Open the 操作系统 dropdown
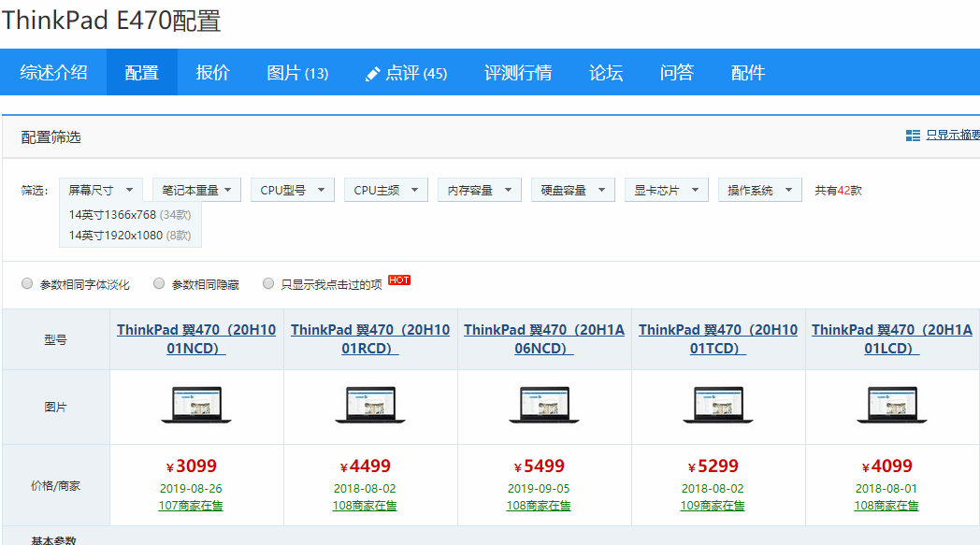 coord(759,189)
